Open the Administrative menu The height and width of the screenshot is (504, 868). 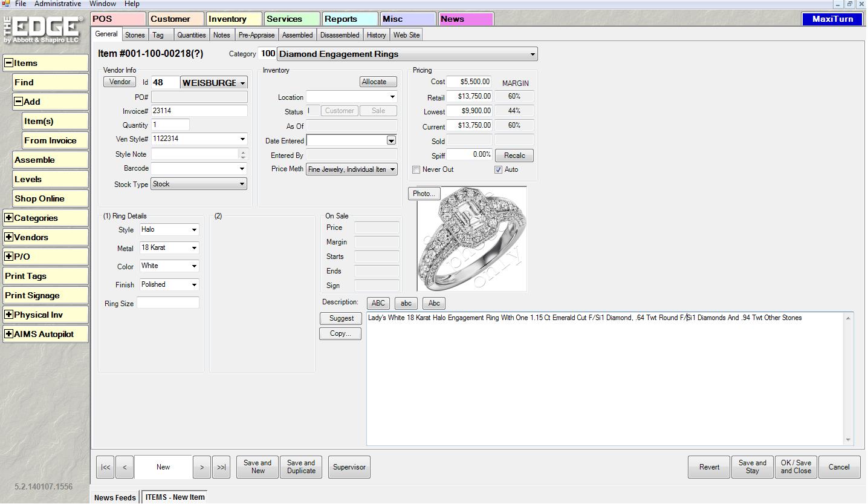pos(57,4)
